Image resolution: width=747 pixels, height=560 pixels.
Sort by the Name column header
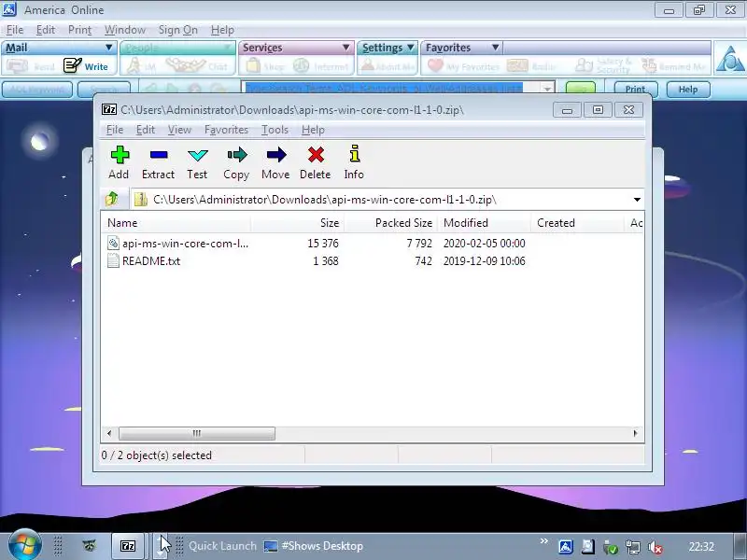pyautogui.click(x=176, y=223)
